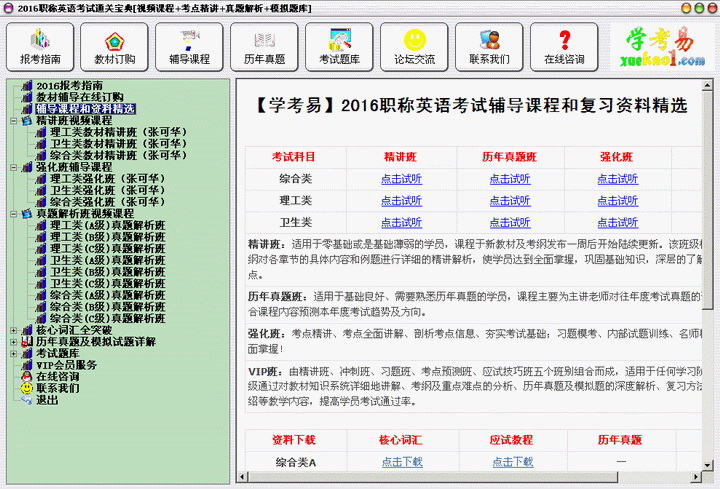Expand the 历年真题及模拟试题详解 node
This screenshot has height=489, width=720.
[x=14, y=342]
